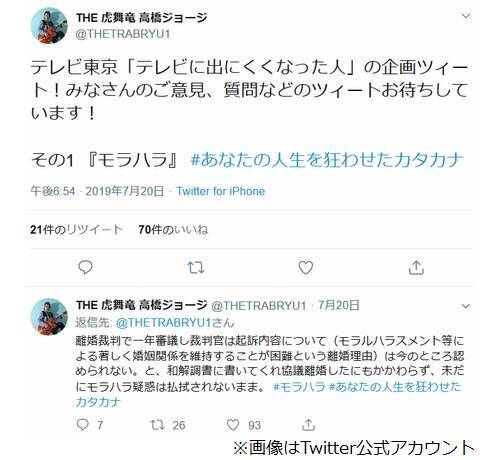Reply to the second tweet with 7 replies
The width and height of the screenshot is (500, 460).
coord(83,424)
